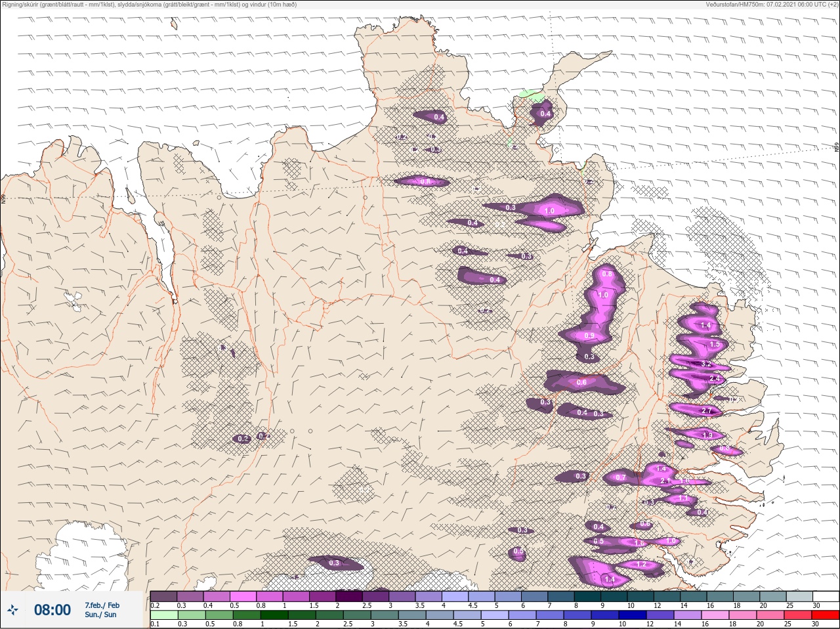Select the light pink 16 swatch in lower legend
Image resolution: width=840 pixels, height=629 pixels.
[715, 615]
